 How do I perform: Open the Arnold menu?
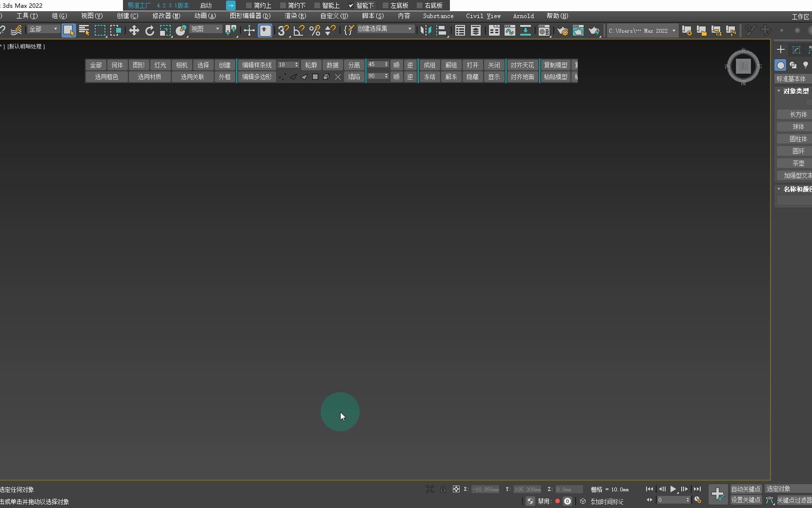pyautogui.click(x=523, y=16)
